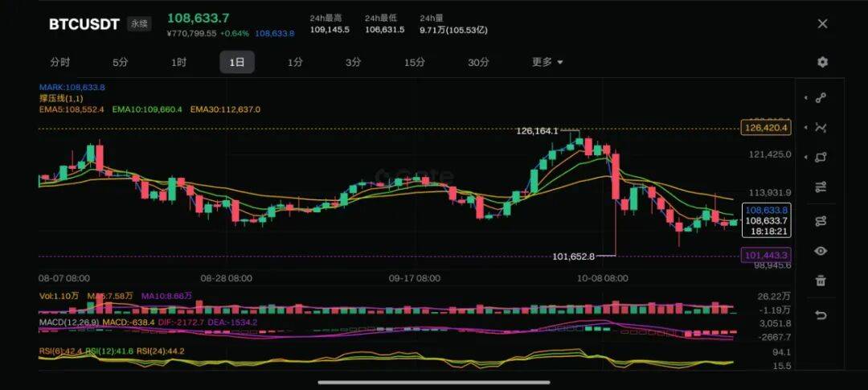The width and height of the screenshot is (868, 390).
Task: Tap the 永续 perpetual contract label
Action: [139, 24]
